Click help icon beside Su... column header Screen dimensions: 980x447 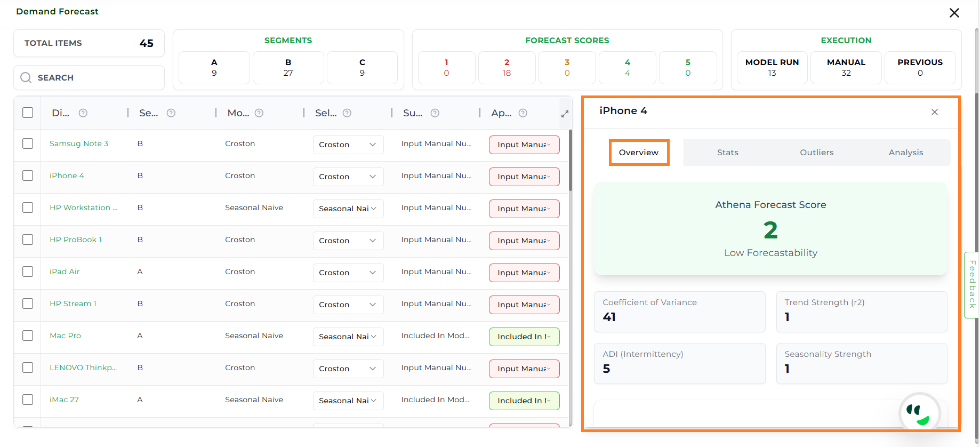click(435, 113)
